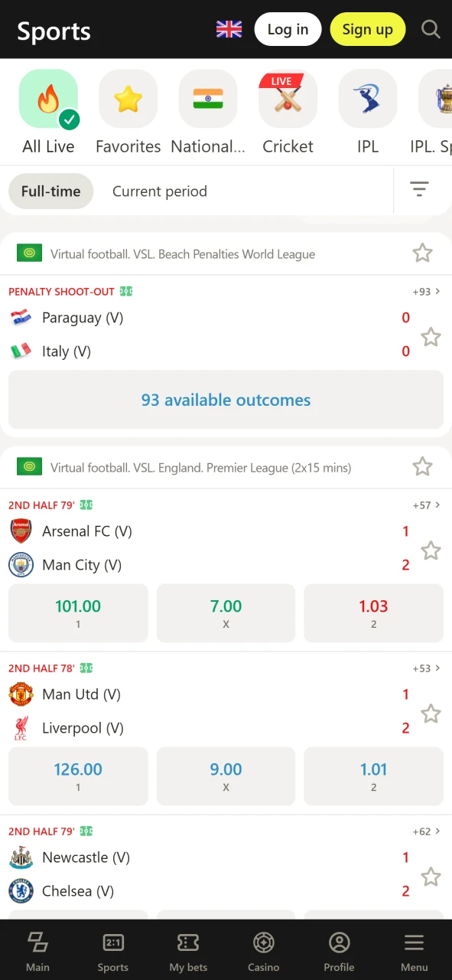
Task: Open the IPL category icon
Action: tap(367, 98)
